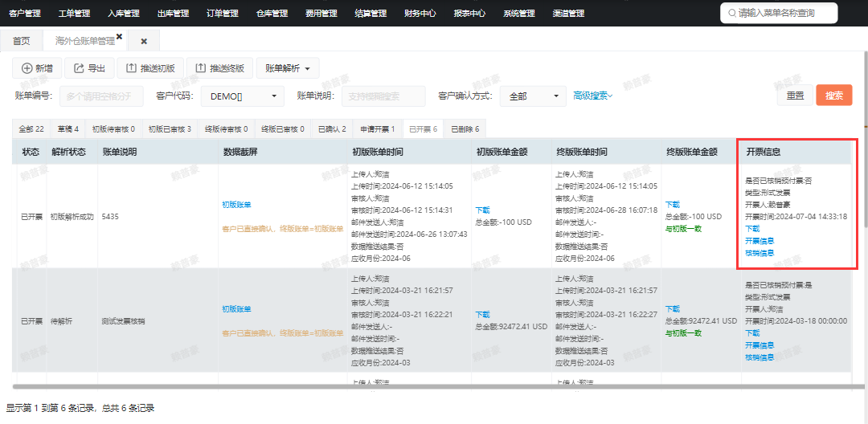Click the 推送终版 button
Viewport: 868px width, 424px height.
pyautogui.click(x=219, y=68)
